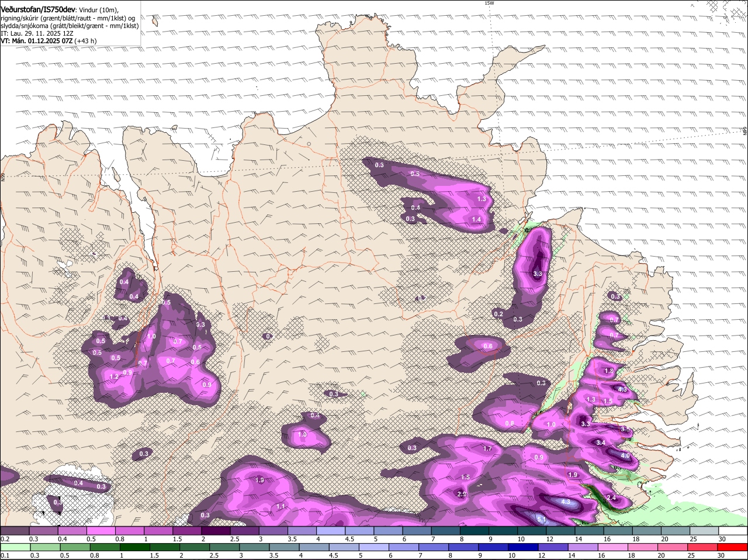Select the red 30 swatch in the lower legend
Viewport: 748px width, 560px height.
733,547
